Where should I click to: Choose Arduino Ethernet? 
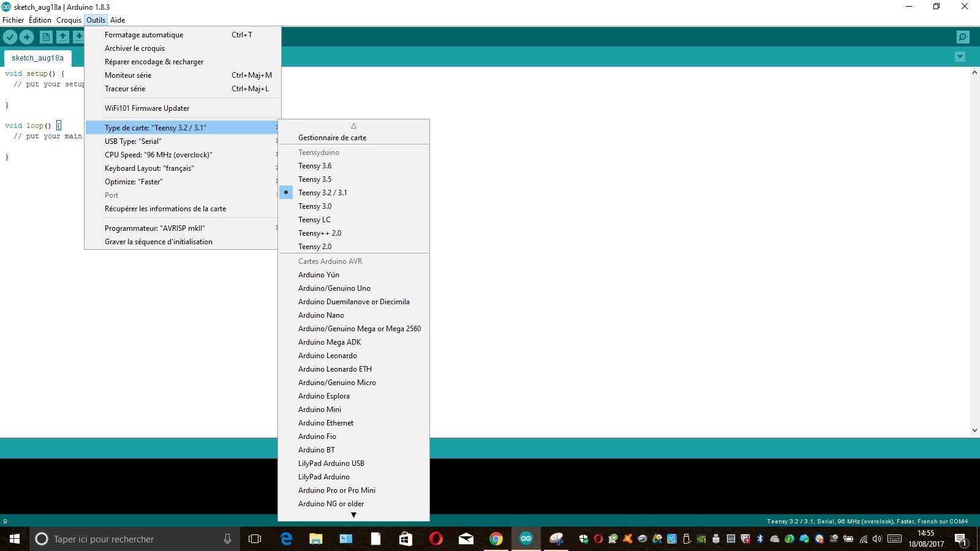point(353,423)
